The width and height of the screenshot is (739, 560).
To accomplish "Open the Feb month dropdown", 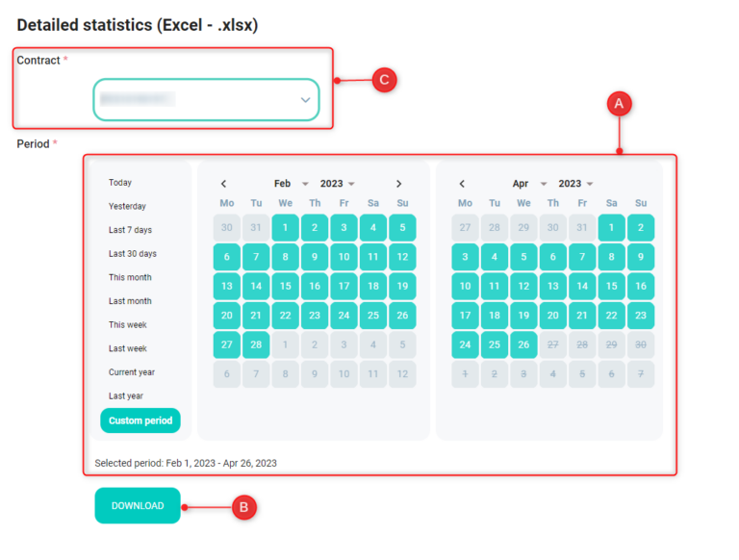I will (x=291, y=184).
